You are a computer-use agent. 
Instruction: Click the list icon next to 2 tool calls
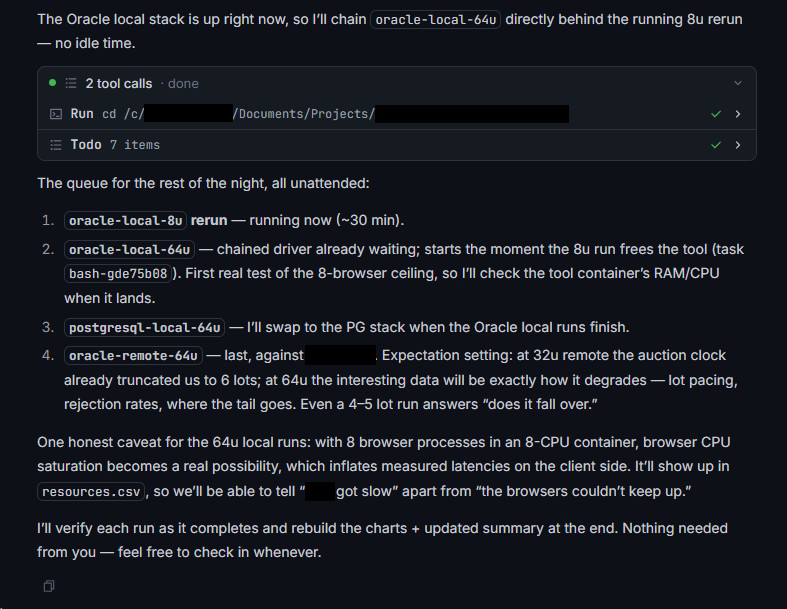[x=71, y=83]
